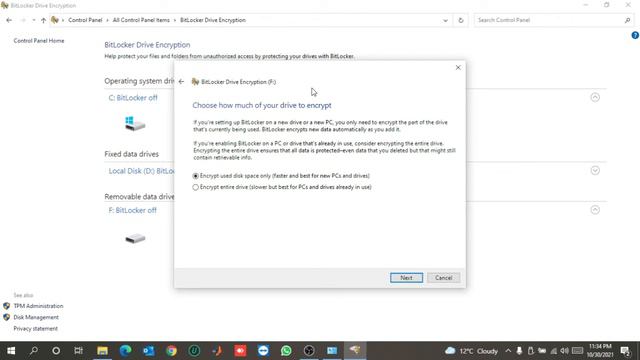Click the search magnifier icon
This screenshot has height=360, width=640.
(x=627, y=20)
